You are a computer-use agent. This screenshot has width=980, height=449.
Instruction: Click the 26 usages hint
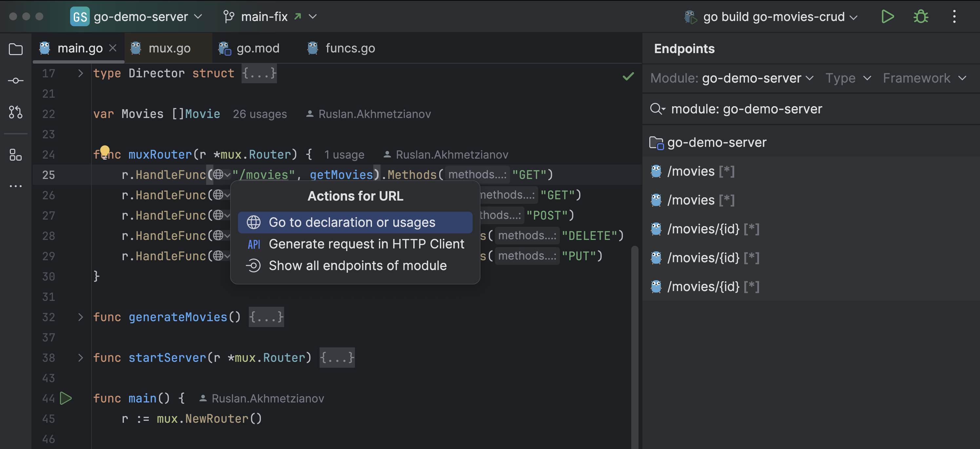[x=260, y=114]
